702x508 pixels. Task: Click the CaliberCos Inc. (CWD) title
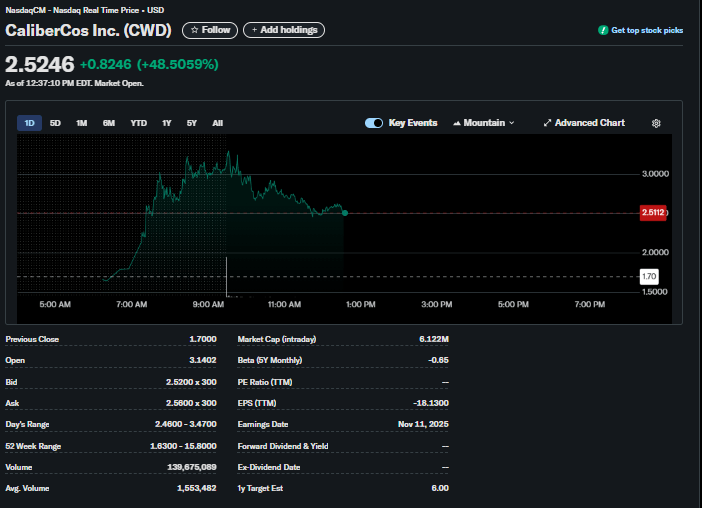(x=88, y=30)
